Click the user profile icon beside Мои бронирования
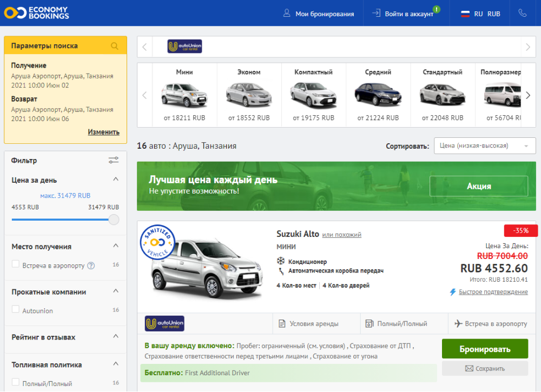The height and width of the screenshot is (392, 541). pyautogui.click(x=287, y=14)
